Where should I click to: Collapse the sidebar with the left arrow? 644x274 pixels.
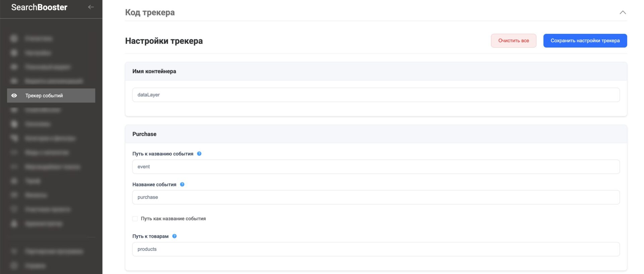click(x=91, y=7)
